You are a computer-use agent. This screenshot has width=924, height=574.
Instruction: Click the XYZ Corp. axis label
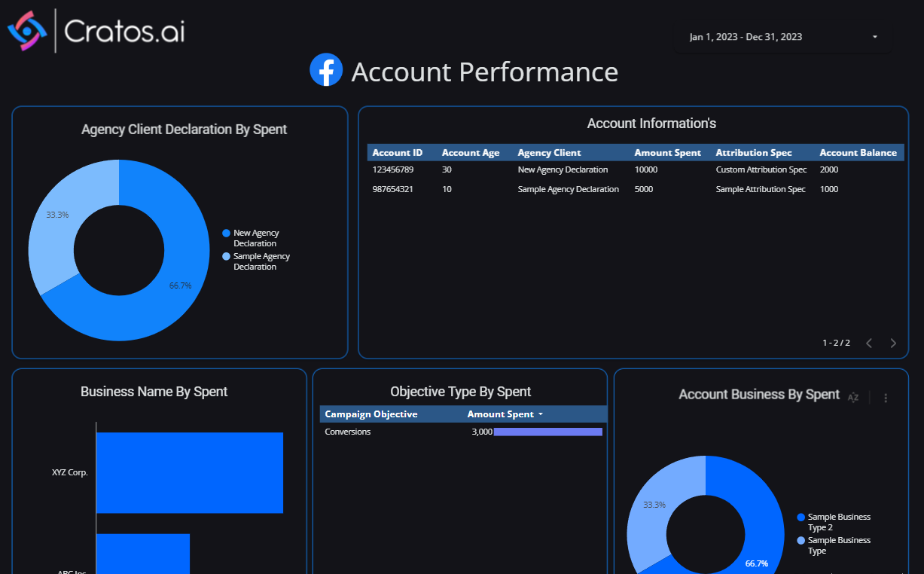(70, 473)
